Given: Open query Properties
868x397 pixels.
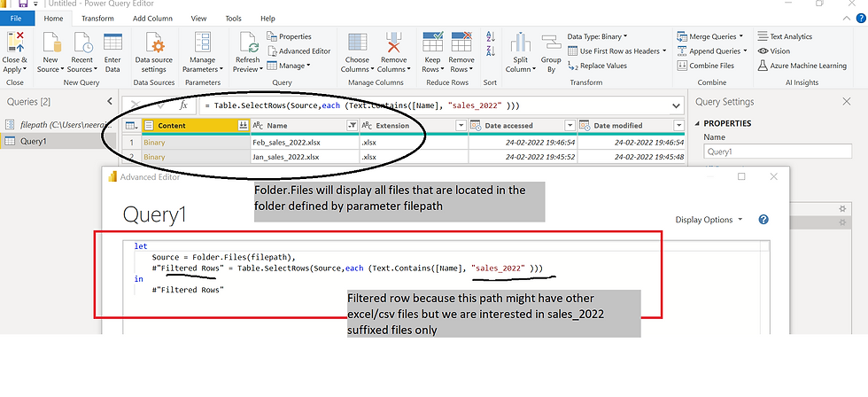Looking at the screenshot, I should pyautogui.click(x=290, y=36).
